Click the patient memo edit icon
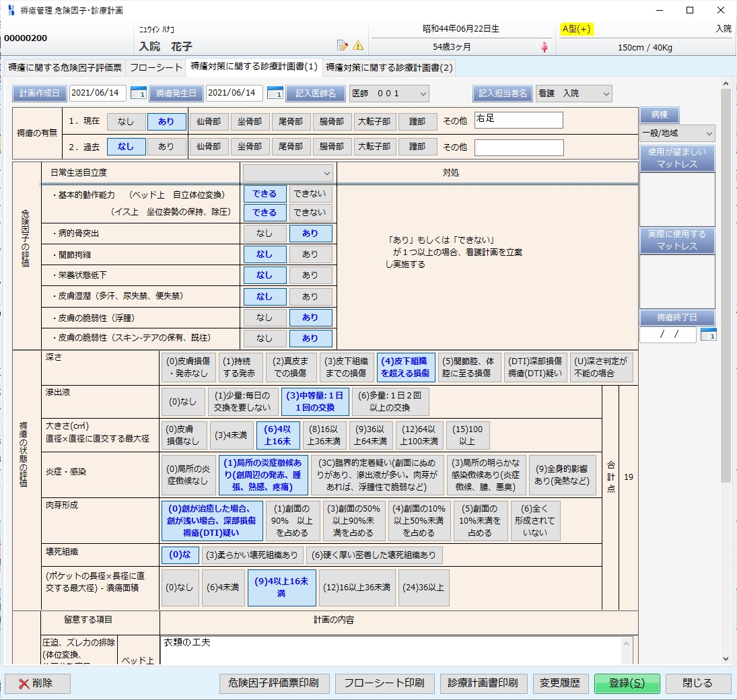Screen dimensions: 737x700 pyautogui.click(x=343, y=46)
